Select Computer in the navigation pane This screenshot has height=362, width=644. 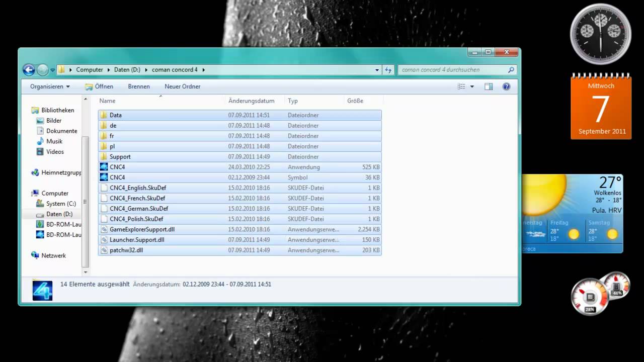55,193
